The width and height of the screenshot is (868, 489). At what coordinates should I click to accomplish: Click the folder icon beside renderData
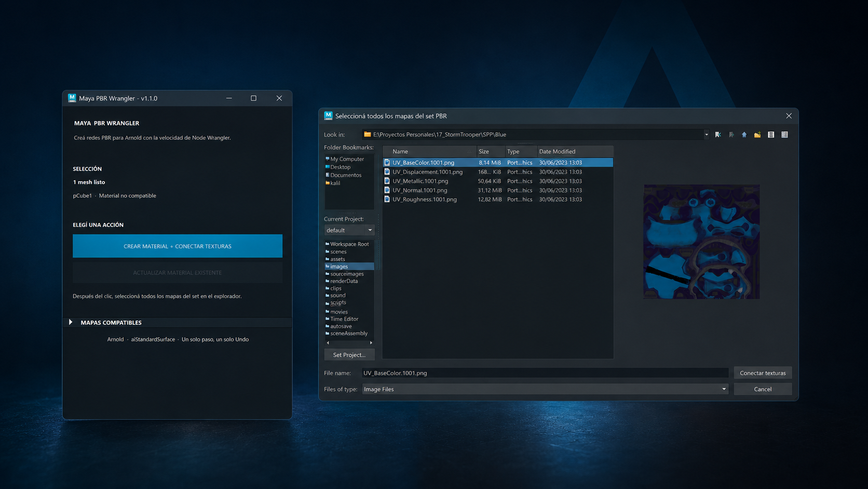pyautogui.click(x=327, y=281)
